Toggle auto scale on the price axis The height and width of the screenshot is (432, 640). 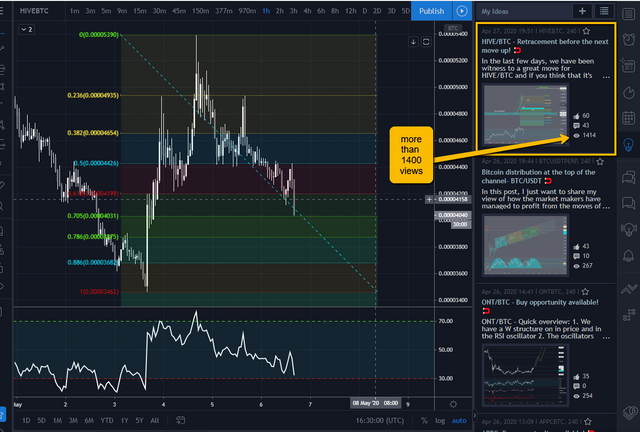coord(461,421)
